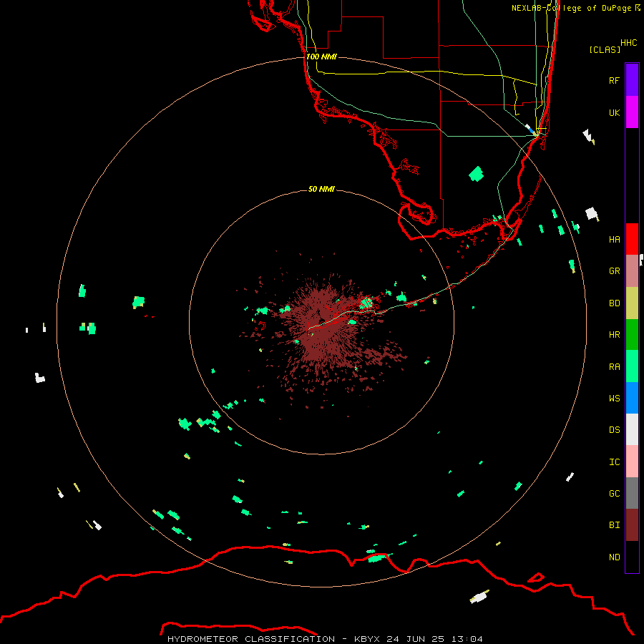
Task: Click the RF purple legend swatch
Action: click(x=632, y=80)
